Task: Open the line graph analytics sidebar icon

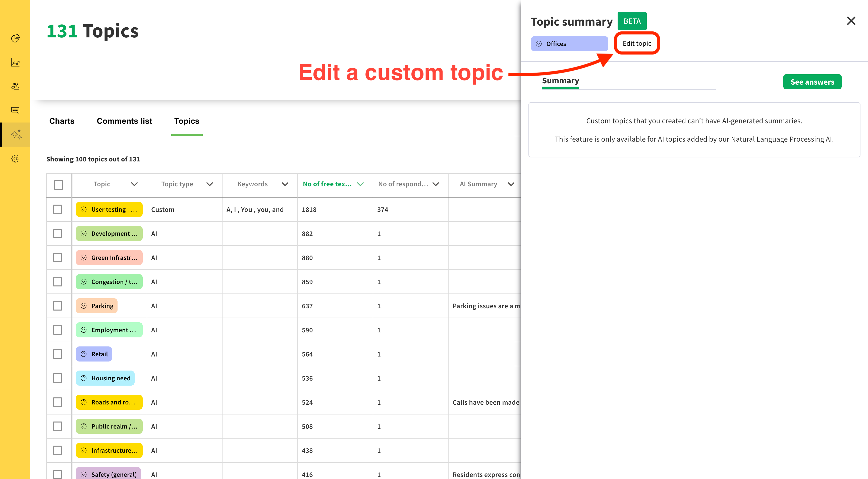Action: coord(15,62)
